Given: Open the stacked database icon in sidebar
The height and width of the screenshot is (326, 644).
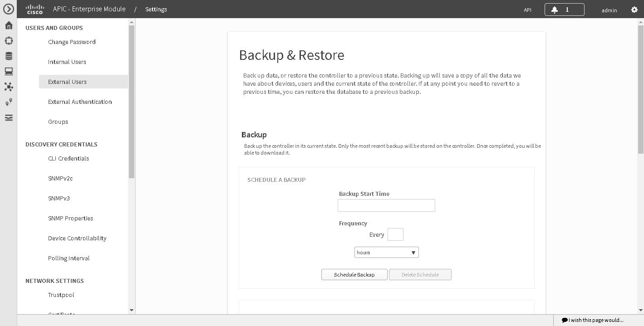Looking at the screenshot, I should [9, 56].
